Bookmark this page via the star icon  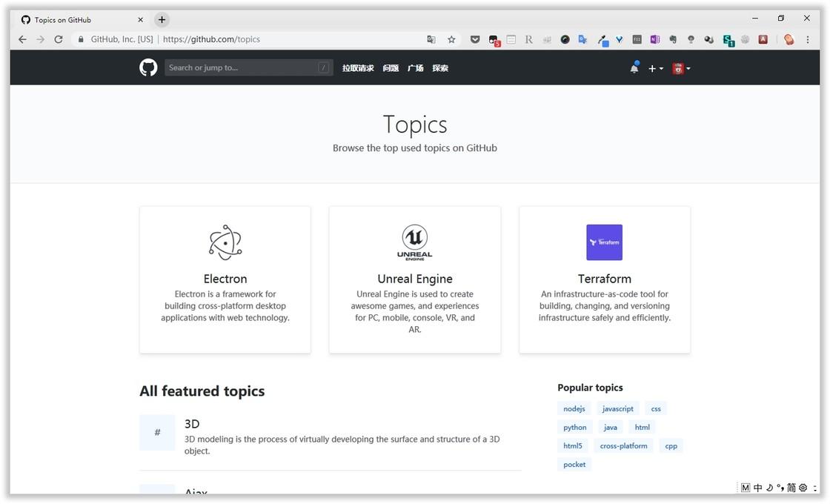click(451, 39)
